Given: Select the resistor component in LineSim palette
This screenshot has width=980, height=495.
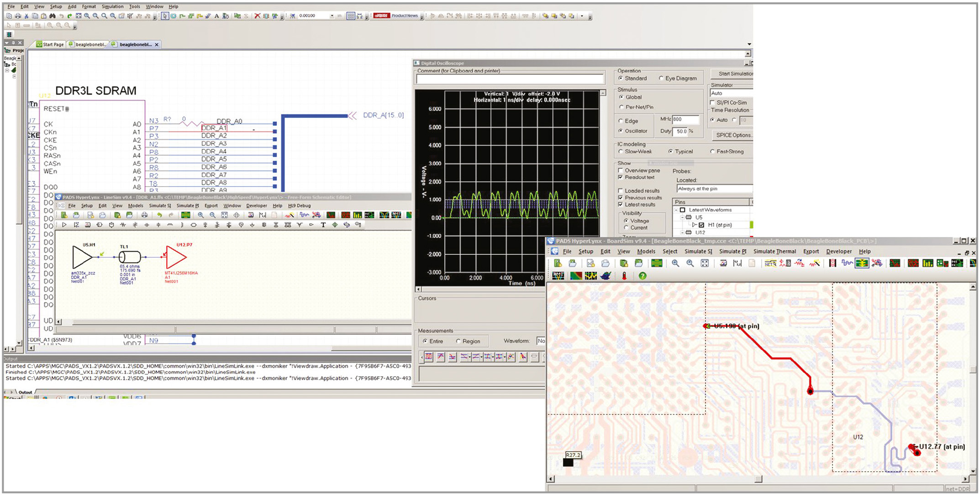Looking at the screenshot, I should point(123,225).
